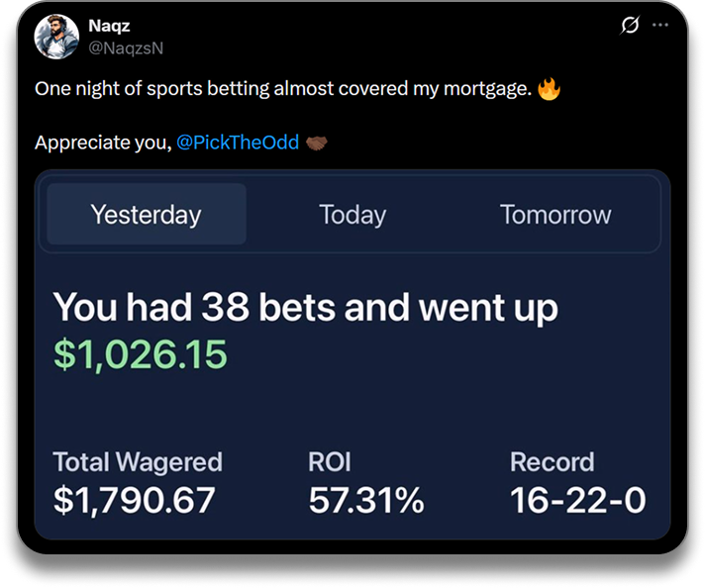Select the 16-22-0 record value
This screenshot has height=588, width=705.
[577, 500]
